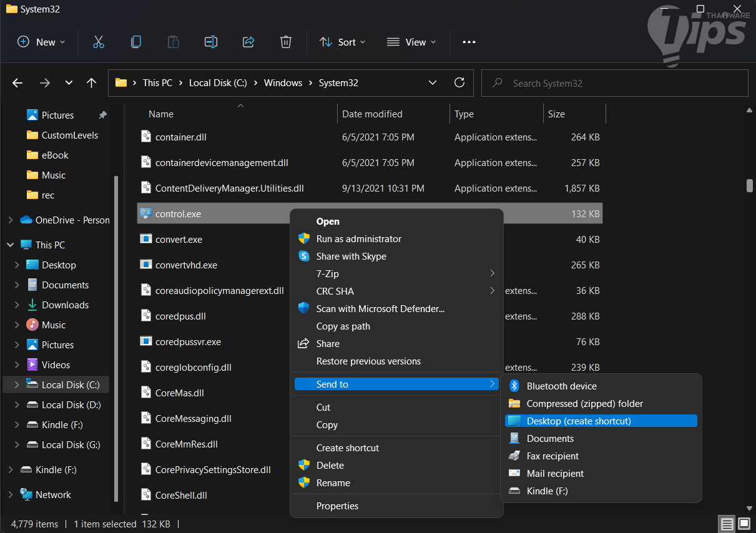
Task: Choose Run as administrator from context menu
Action: [358, 239]
